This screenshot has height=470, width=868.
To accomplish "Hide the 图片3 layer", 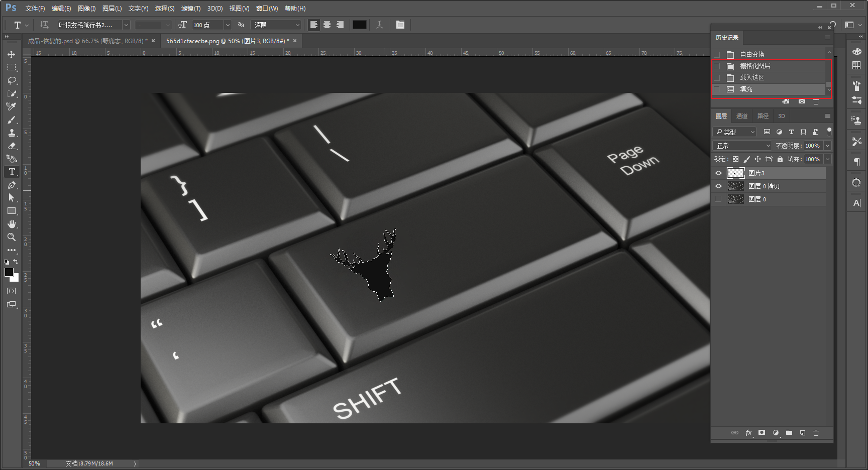I will (718, 173).
